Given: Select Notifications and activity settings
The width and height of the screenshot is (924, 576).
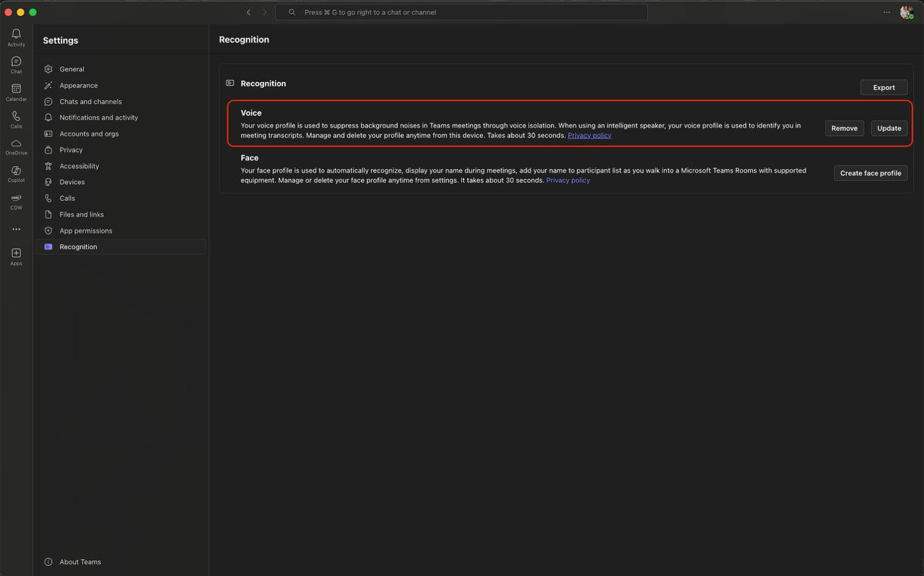Looking at the screenshot, I should coord(98,118).
